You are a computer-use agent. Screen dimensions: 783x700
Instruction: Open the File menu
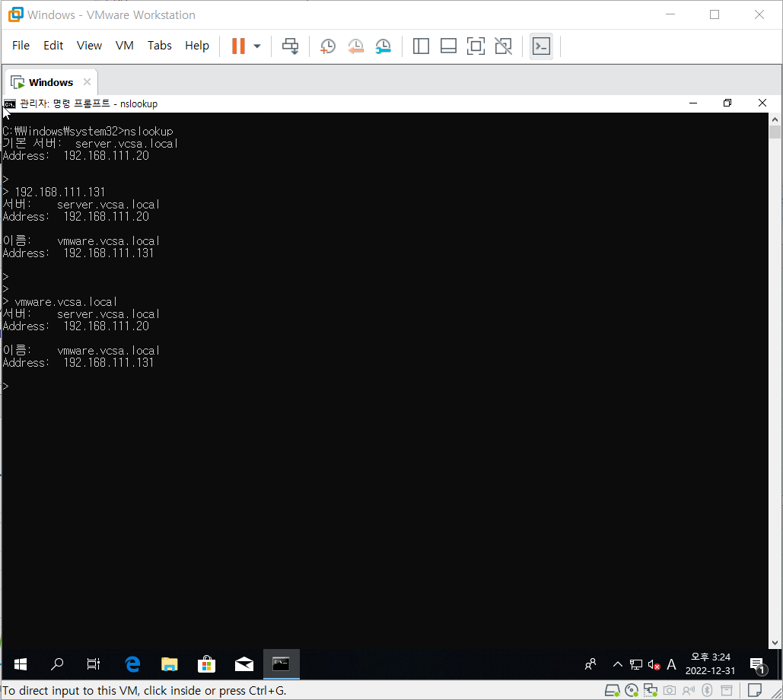pos(21,46)
